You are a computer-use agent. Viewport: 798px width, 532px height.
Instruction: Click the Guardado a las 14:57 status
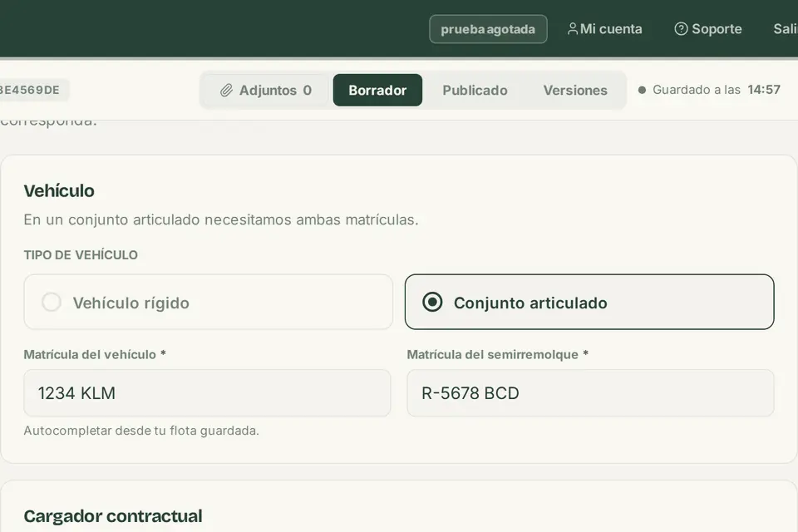coord(709,90)
